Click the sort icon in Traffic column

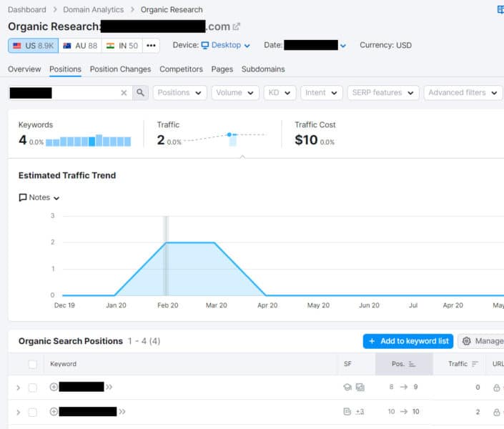click(x=474, y=364)
